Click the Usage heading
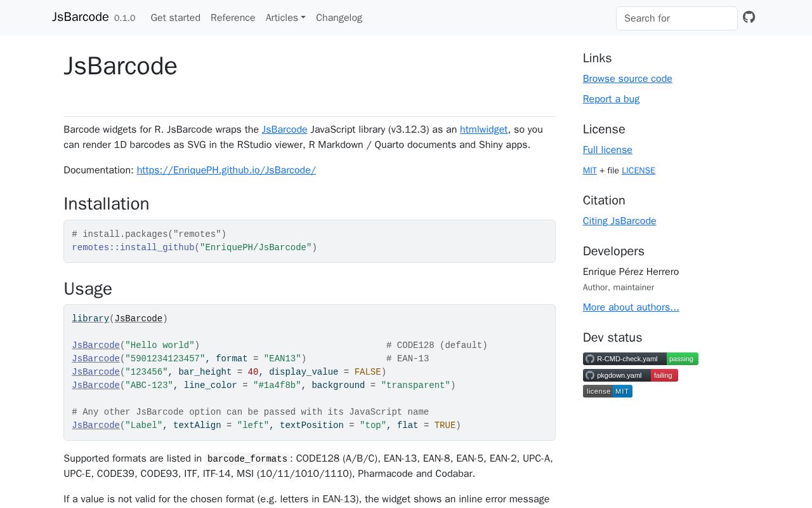 [88, 289]
